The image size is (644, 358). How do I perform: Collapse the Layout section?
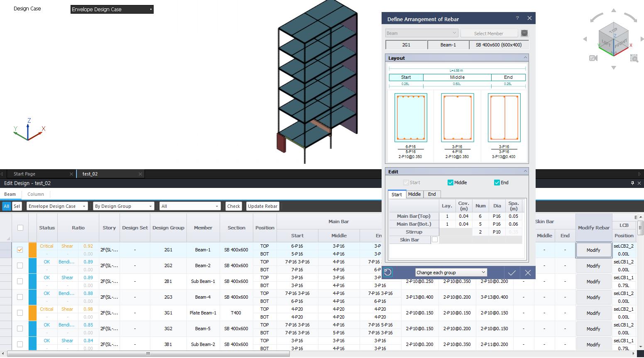(525, 58)
